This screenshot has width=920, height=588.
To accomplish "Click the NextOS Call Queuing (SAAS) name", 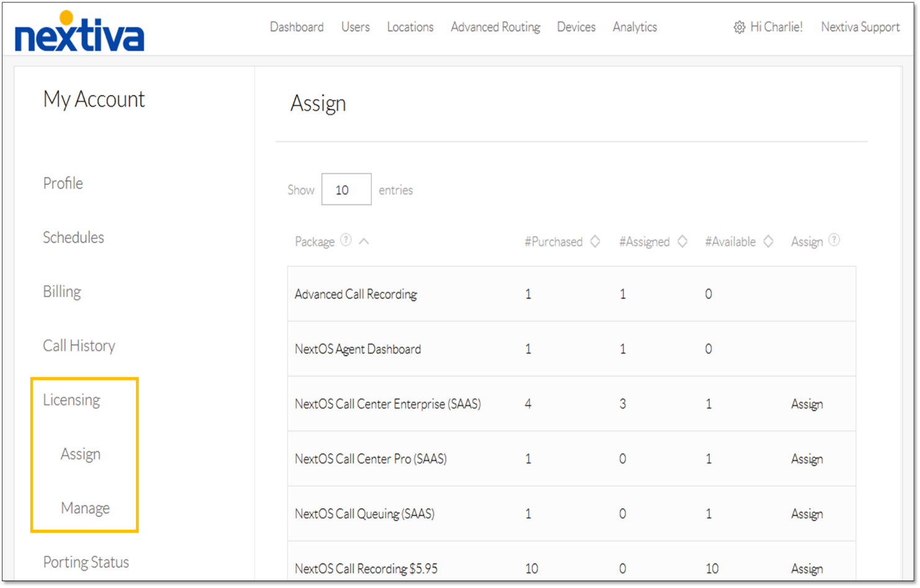I will click(x=365, y=514).
